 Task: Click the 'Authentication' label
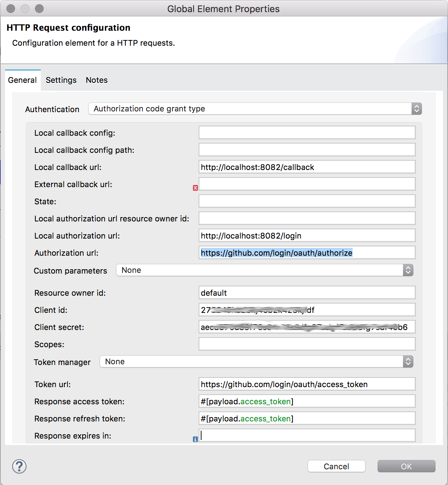pyautogui.click(x=52, y=109)
